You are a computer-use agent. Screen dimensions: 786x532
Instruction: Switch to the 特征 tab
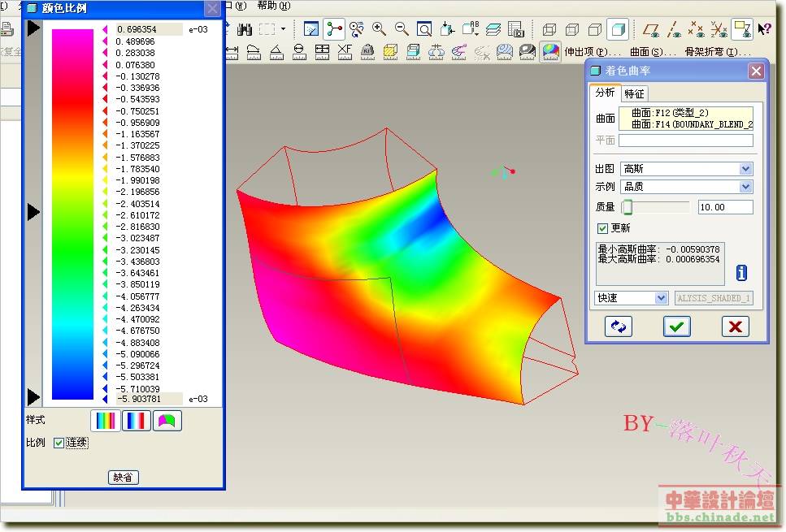point(634,93)
